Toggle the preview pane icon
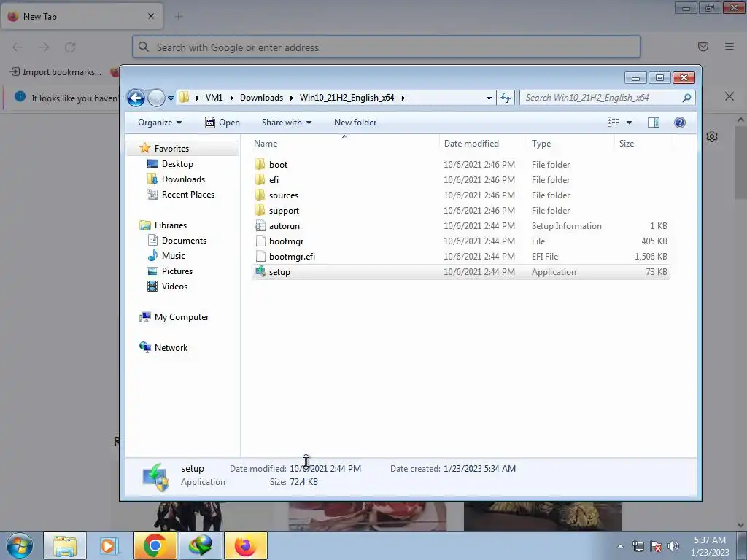This screenshot has width=747, height=560. point(654,122)
